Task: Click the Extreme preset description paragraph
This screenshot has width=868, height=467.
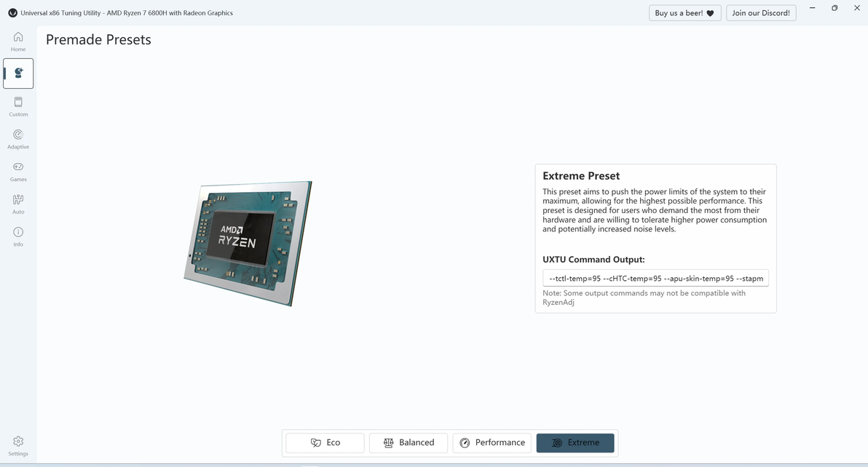Action: pyautogui.click(x=655, y=210)
